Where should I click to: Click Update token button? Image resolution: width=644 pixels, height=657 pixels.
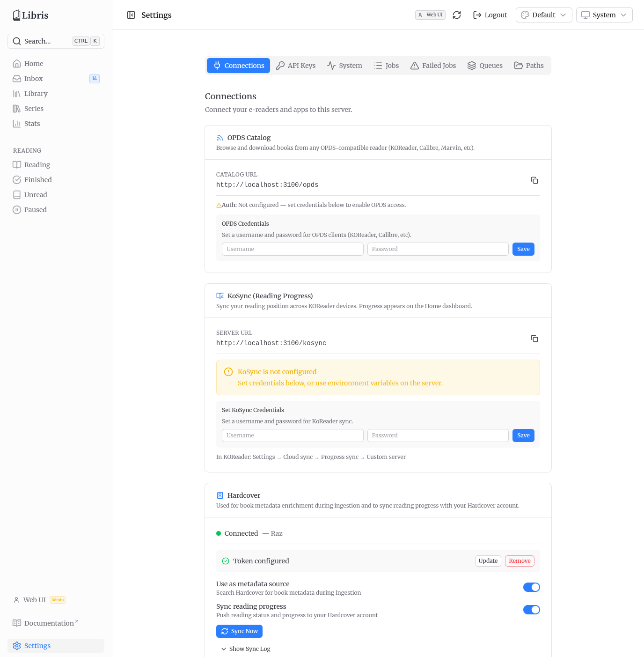point(488,561)
